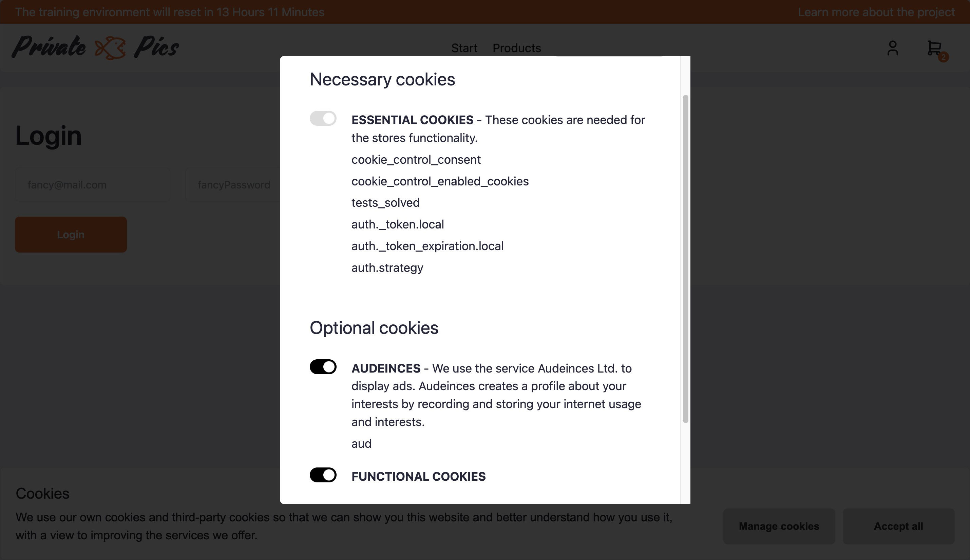Image resolution: width=970 pixels, height=560 pixels.
Task: Select the auth.strategy cookie entry
Action: coord(387,267)
